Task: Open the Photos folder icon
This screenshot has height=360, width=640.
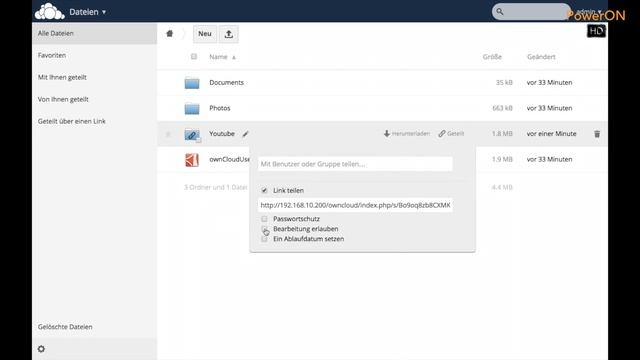Action: click(192, 109)
